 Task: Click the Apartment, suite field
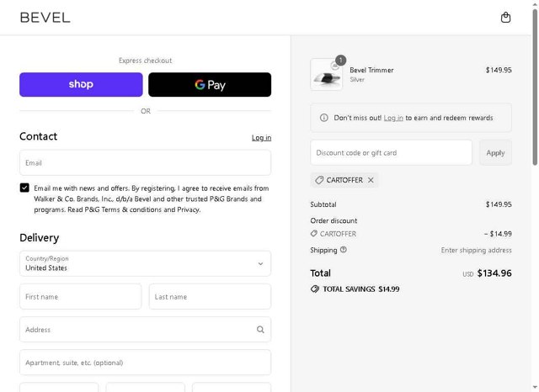click(145, 363)
